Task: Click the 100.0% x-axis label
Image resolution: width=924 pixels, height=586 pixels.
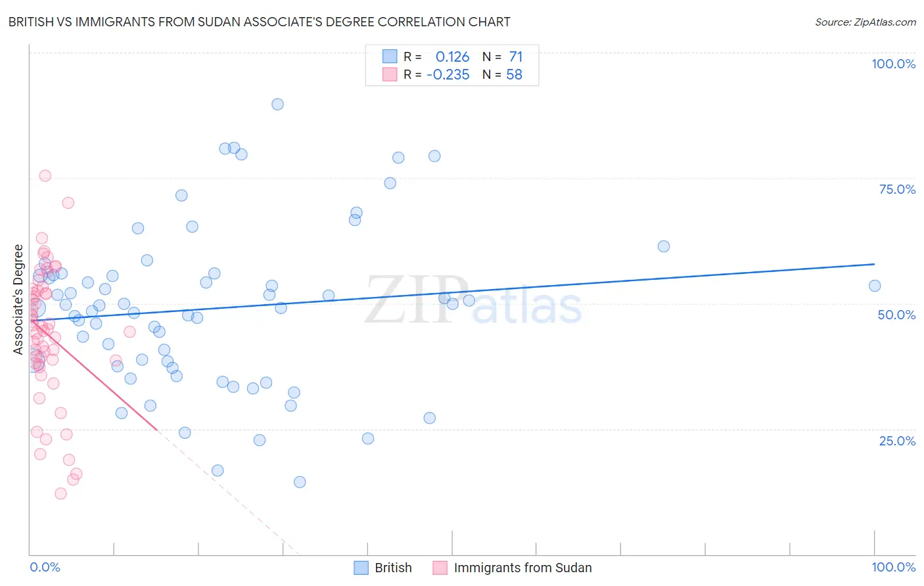Action: tap(893, 567)
